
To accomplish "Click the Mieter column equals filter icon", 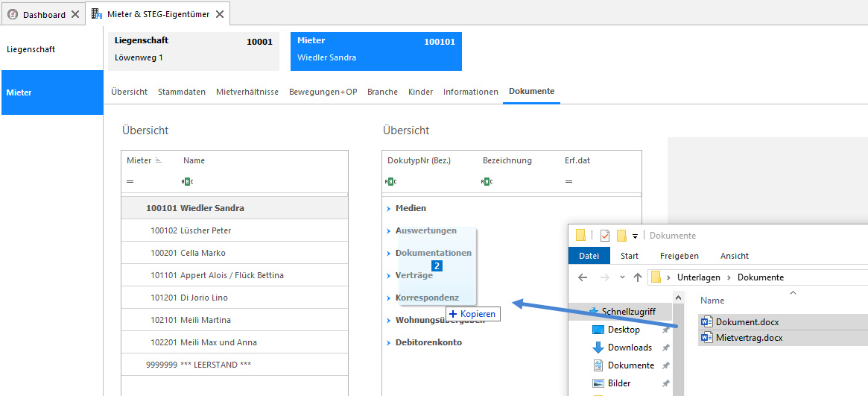I will [130, 181].
